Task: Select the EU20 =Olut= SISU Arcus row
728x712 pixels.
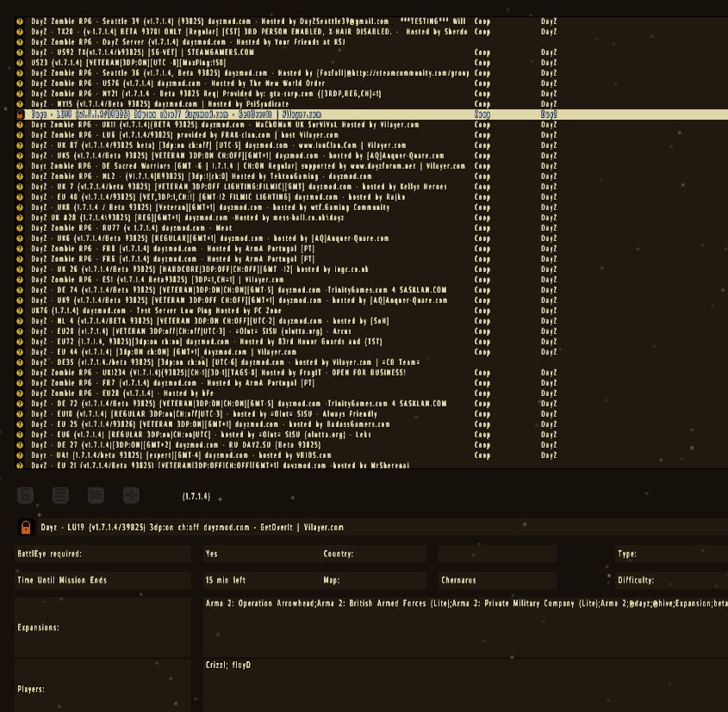Action: (x=371, y=331)
